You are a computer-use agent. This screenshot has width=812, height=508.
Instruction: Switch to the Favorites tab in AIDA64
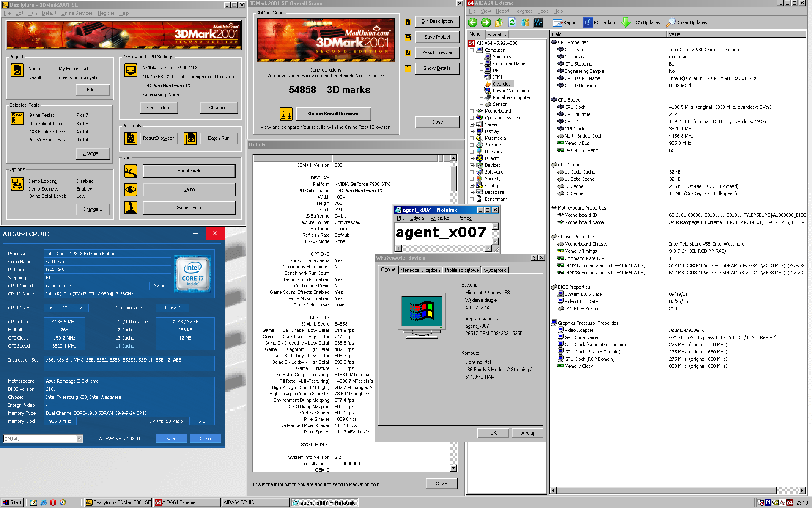click(497, 35)
